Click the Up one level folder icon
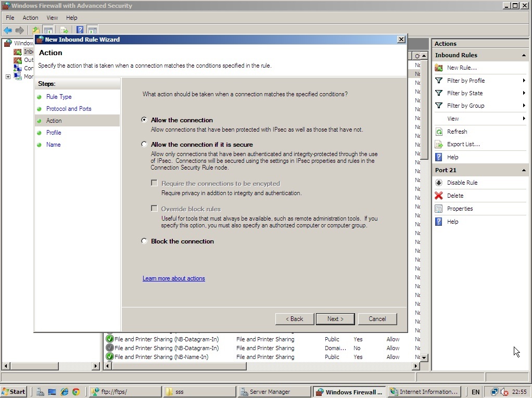532x398 pixels. tap(35, 30)
